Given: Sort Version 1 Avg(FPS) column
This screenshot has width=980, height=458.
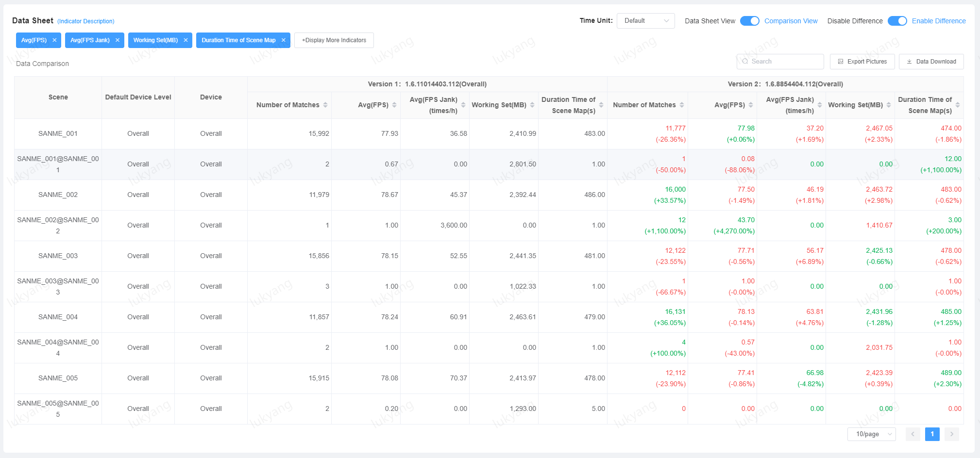Looking at the screenshot, I should [x=394, y=105].
